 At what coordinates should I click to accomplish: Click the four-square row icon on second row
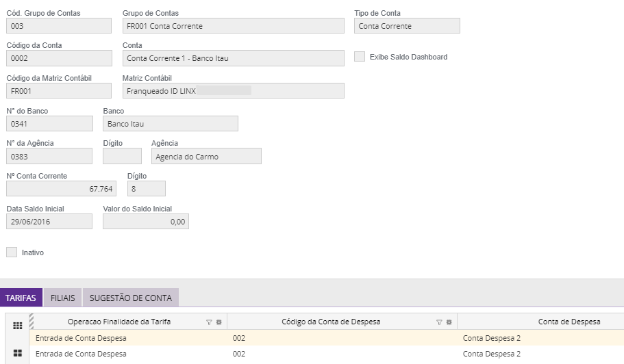pyautogui.click(x=17, y=354)
